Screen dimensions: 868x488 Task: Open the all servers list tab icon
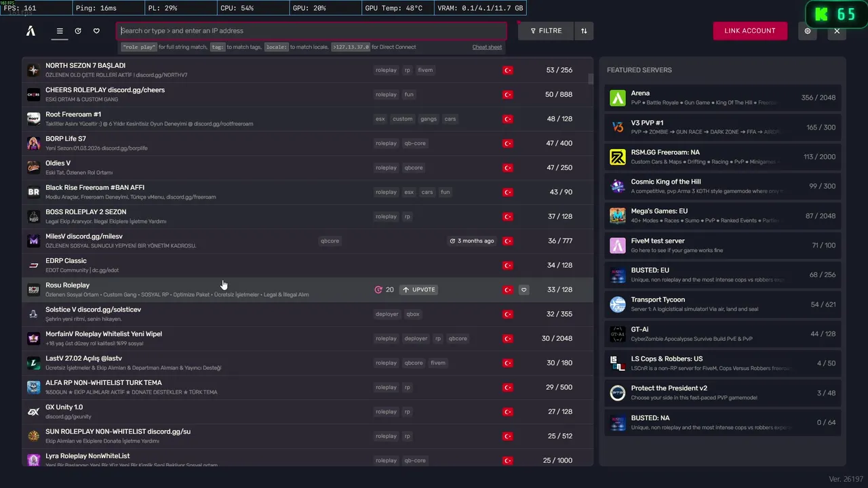click(60, 30)
